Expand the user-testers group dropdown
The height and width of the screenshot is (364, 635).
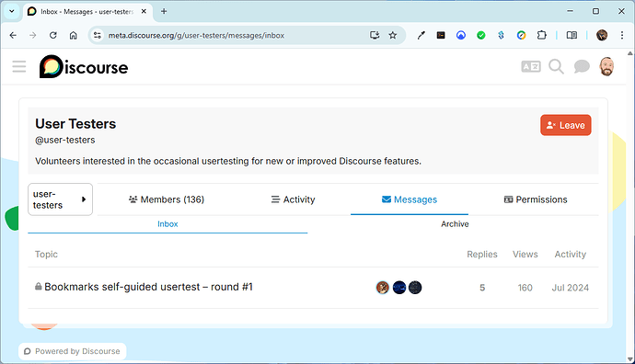[x=61, y=199]
